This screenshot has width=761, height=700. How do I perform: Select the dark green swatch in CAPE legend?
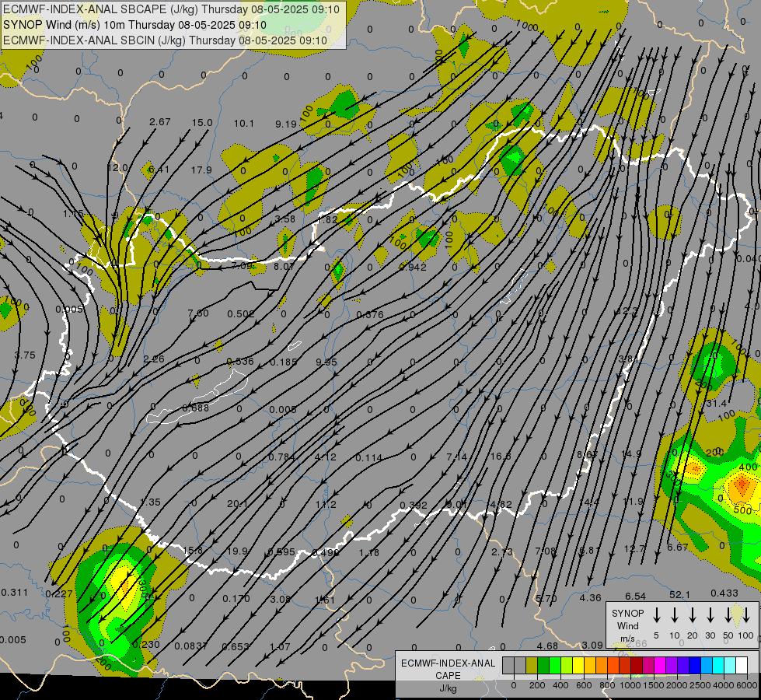543,666
